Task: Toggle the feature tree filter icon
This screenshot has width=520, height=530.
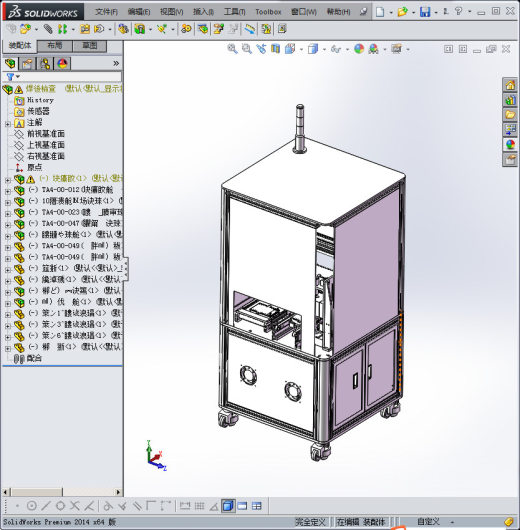Action: pyautogui.click(x=10, y=77)
